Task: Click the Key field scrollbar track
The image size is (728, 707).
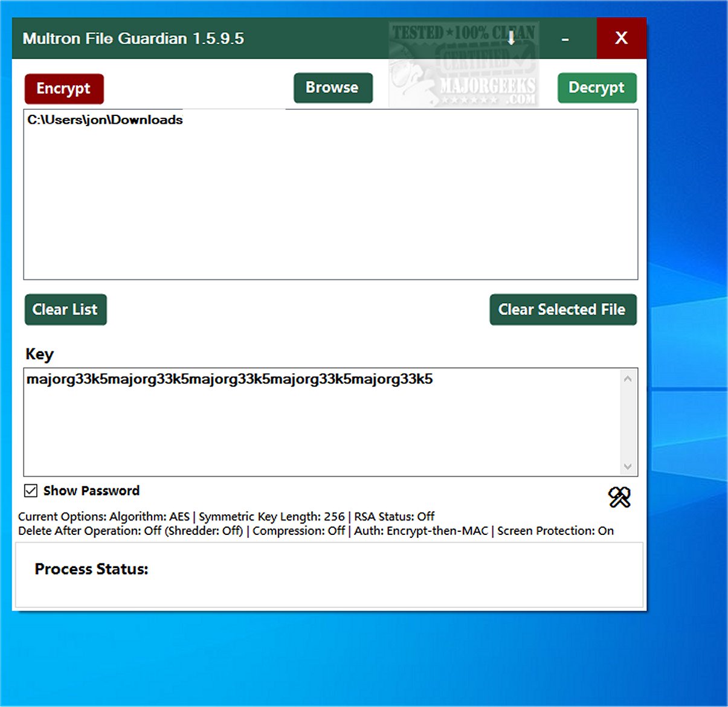Action: point(628,423)
